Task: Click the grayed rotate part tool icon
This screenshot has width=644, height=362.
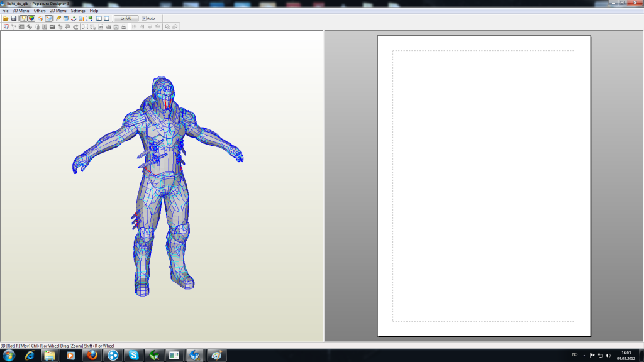Action: pos(14,26)
